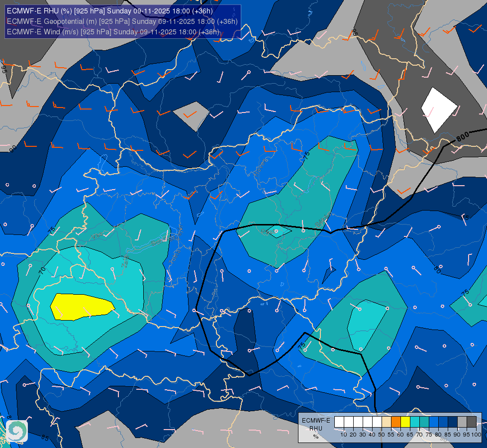Click the RHU label in the legend

316,429
